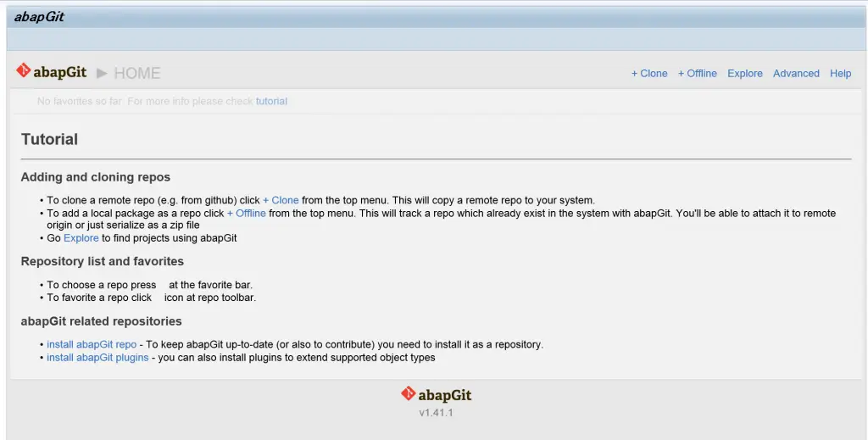This screenshot has height=440, width=868.
Task: Open the Help menu
Action: pos(840,73)
